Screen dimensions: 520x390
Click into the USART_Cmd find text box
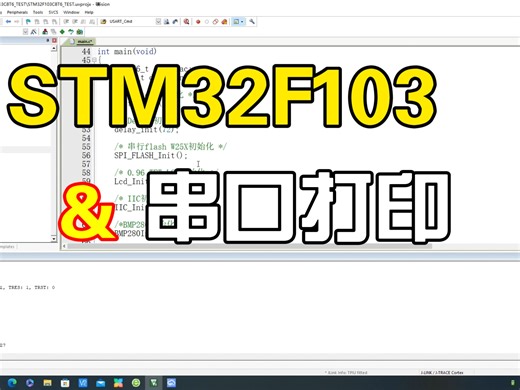click(132, 22)
